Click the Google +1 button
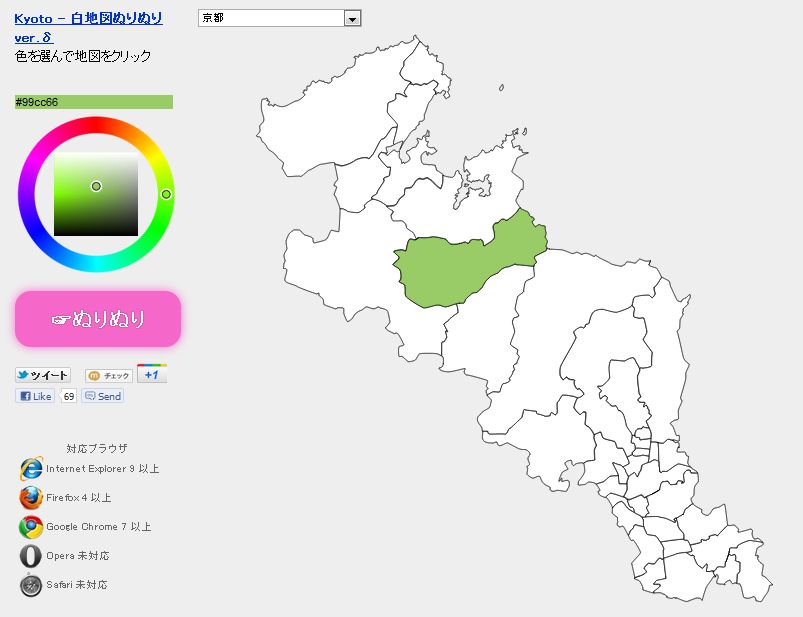 [x=151, y=375]
